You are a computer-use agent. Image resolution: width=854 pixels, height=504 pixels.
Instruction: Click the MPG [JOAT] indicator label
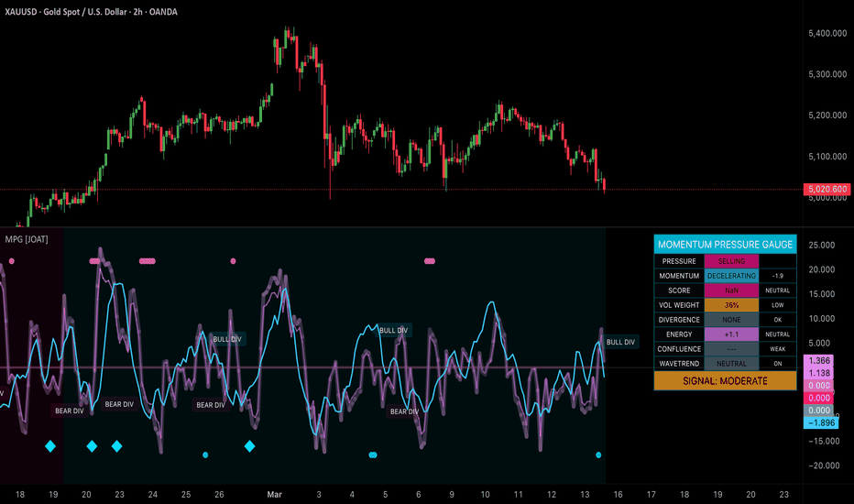click(x=27, y=239)
